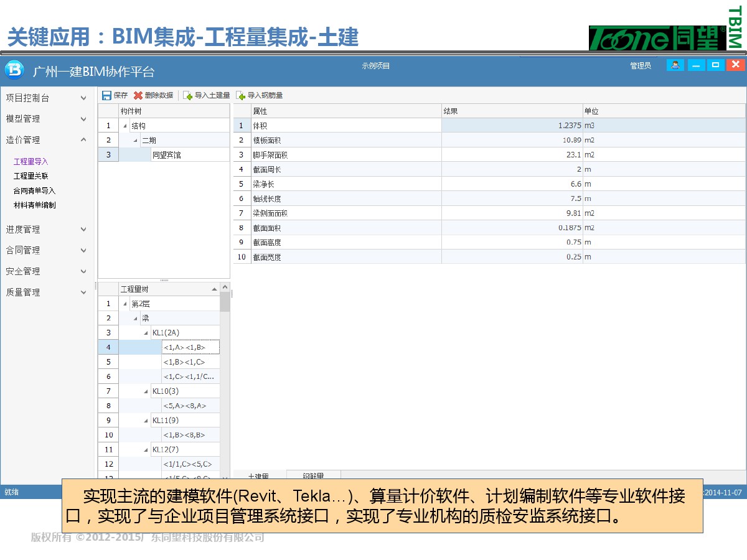
Task: Click the import civil quantities icon
Action: point(187,96)
